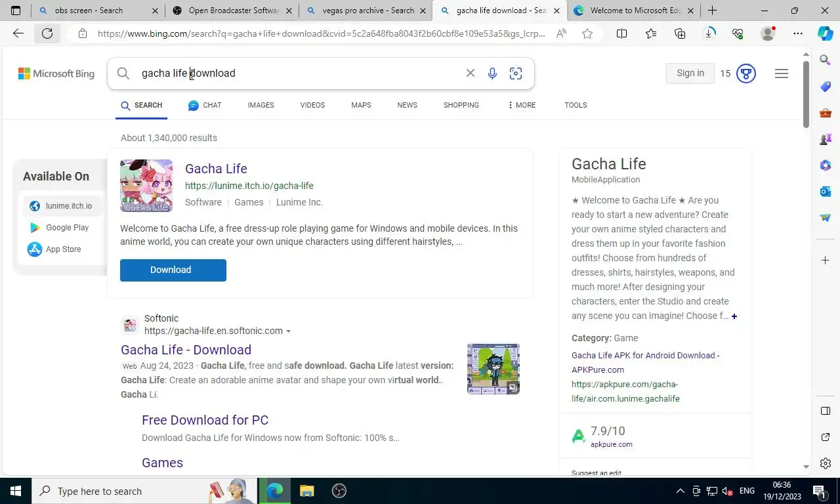This screenshot has height=504, width=840.
Task: Switch to IMAGES tab
Action: pos(261,105)
